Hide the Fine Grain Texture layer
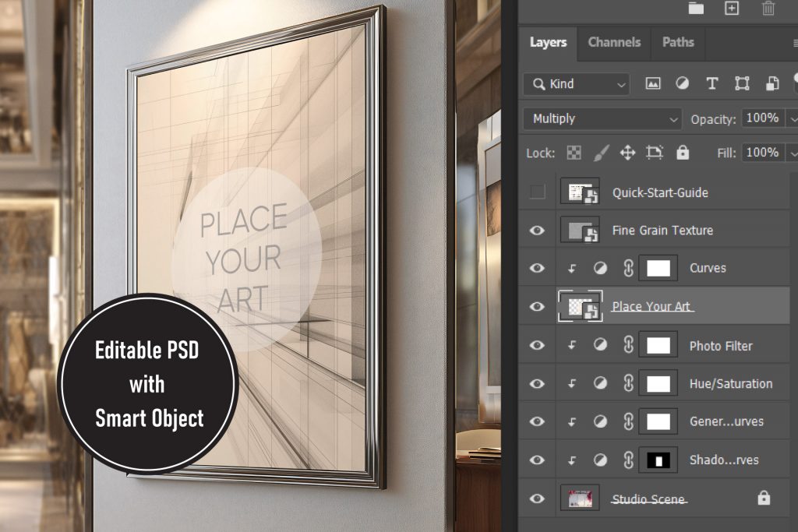Viewport: 798px width, 532px height. point(537,231)
